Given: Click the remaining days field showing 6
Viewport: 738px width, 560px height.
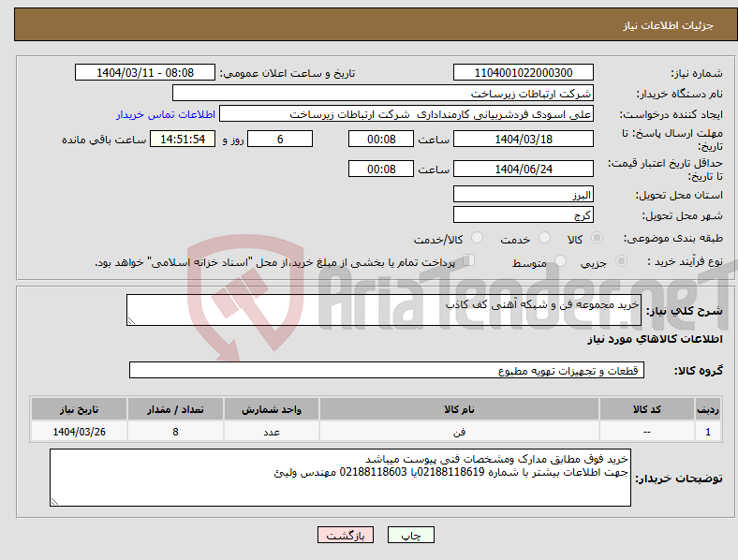Looking at the screenshot, I should (x=280, y=139).
